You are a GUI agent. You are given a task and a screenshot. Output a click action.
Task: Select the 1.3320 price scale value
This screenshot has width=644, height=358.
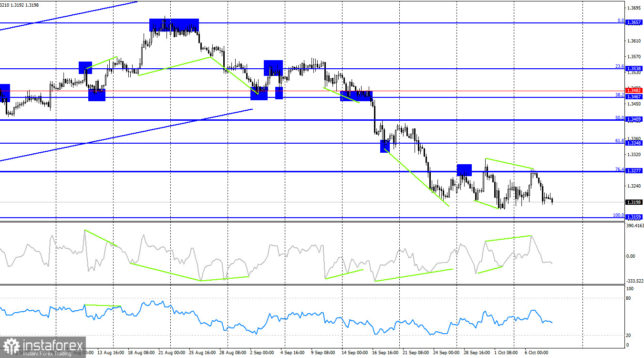(x=634, y=154)
